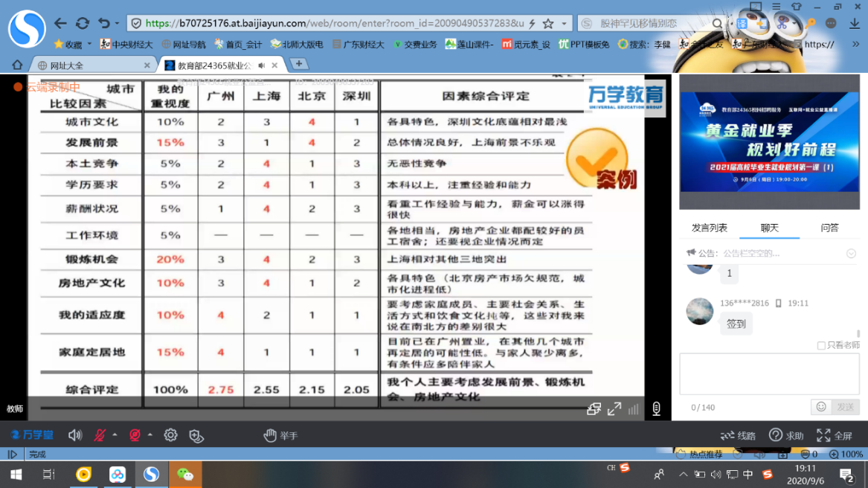The height and width of the screenshot is (488, 868).
Task: Click the shield check icon in toolbar
Action: (x=196, y=436)
